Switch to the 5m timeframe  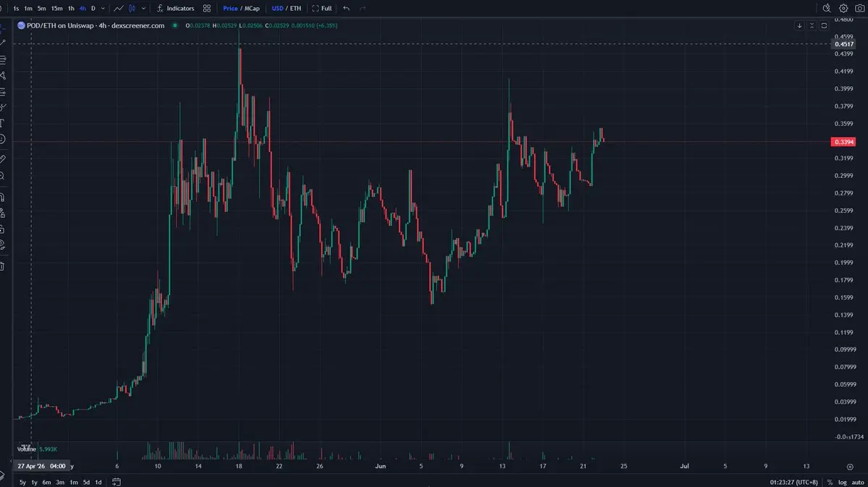pos(42,9)
